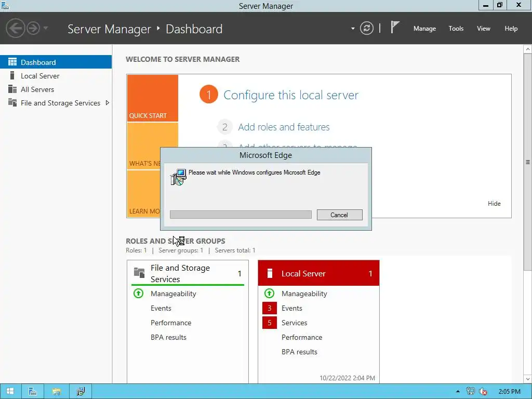
Task: Click the Dashboard grid icon in sidebar
Action: coord(12,62)
